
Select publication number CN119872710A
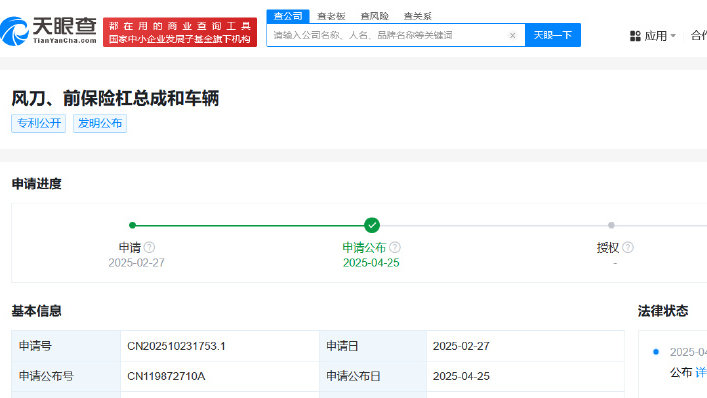[166, 376]
